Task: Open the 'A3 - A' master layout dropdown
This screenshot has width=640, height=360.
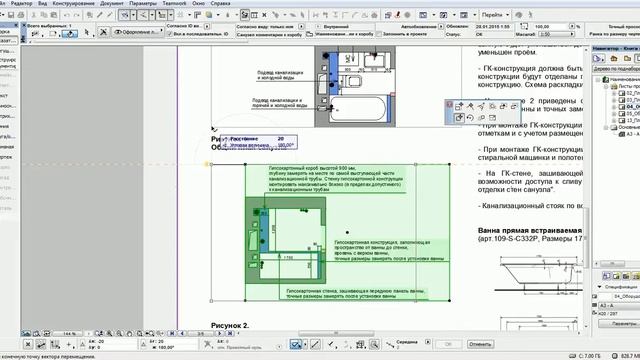Action: [618, 305]
